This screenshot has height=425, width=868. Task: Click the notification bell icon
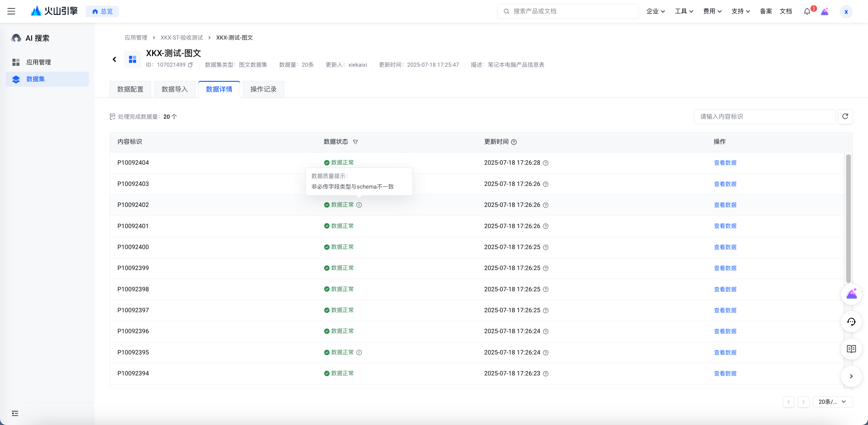coord(807,12)
